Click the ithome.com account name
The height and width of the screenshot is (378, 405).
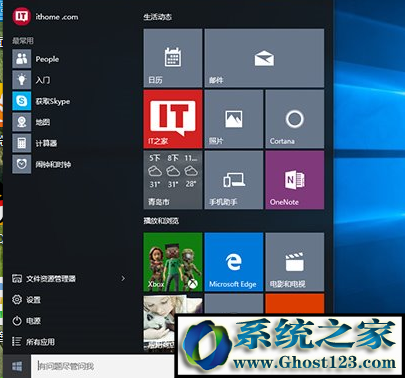tap(57, 17)
